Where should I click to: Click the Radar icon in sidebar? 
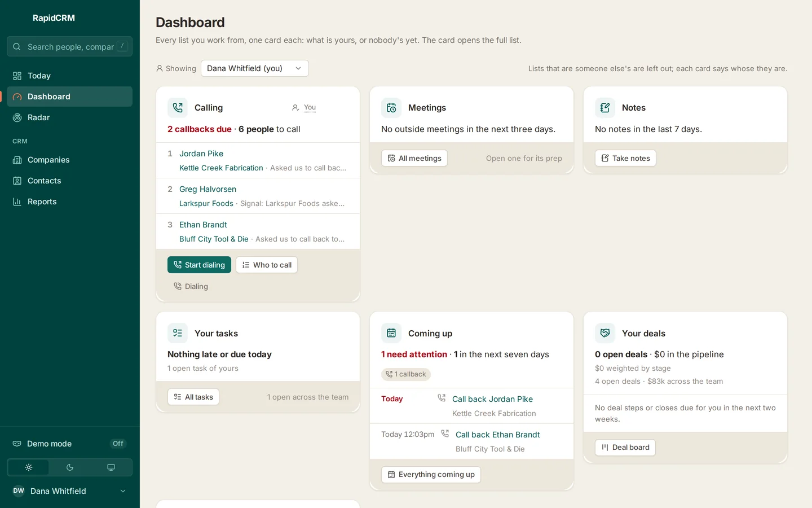[x=17, y=117]
